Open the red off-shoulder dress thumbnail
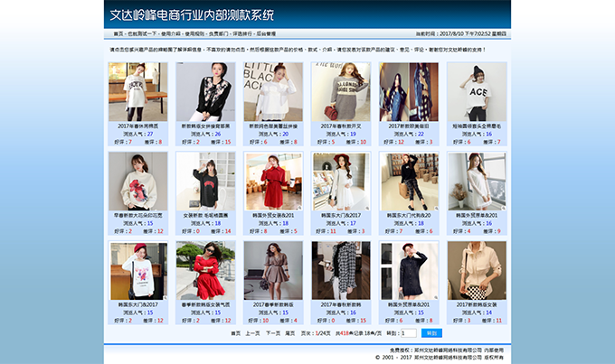615x364 pixels. tap(205, 270)
